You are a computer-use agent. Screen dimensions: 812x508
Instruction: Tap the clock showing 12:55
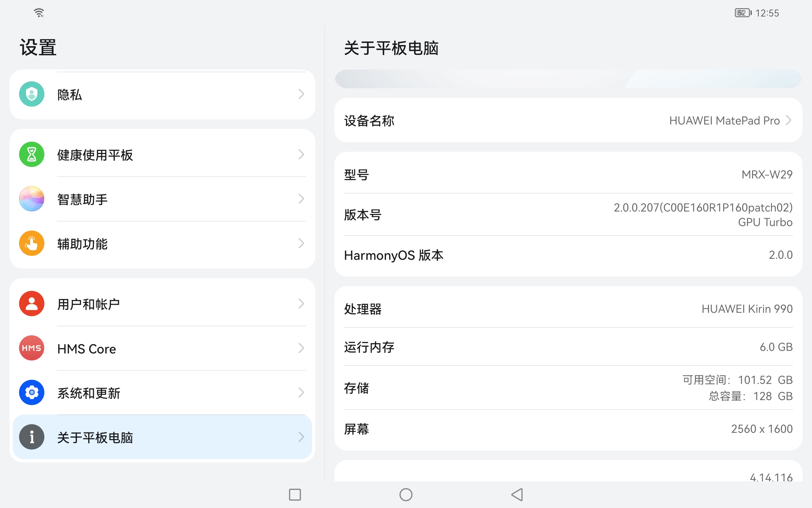(x=767, y=13)
